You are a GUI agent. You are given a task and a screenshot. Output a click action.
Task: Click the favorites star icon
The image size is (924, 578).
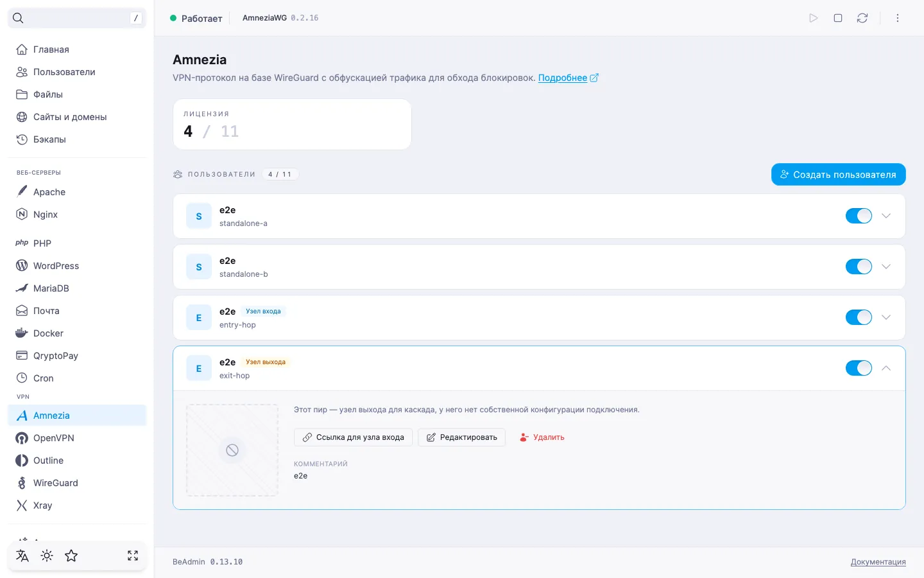coord(71,556)
